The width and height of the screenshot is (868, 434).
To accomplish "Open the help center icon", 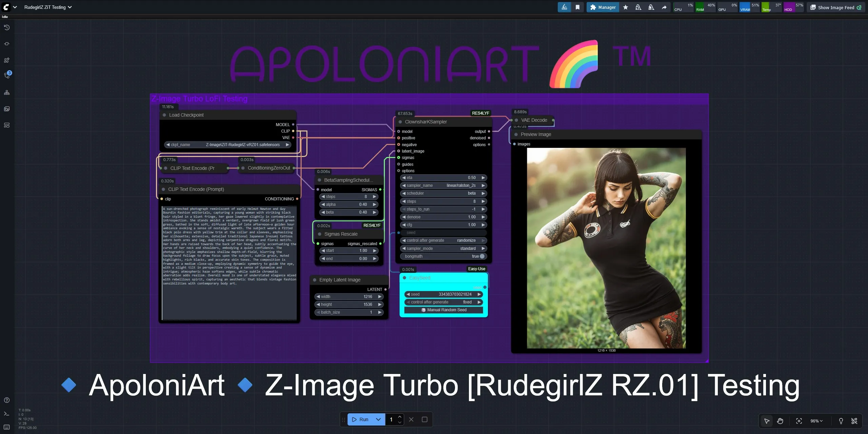I will point(7,400).
